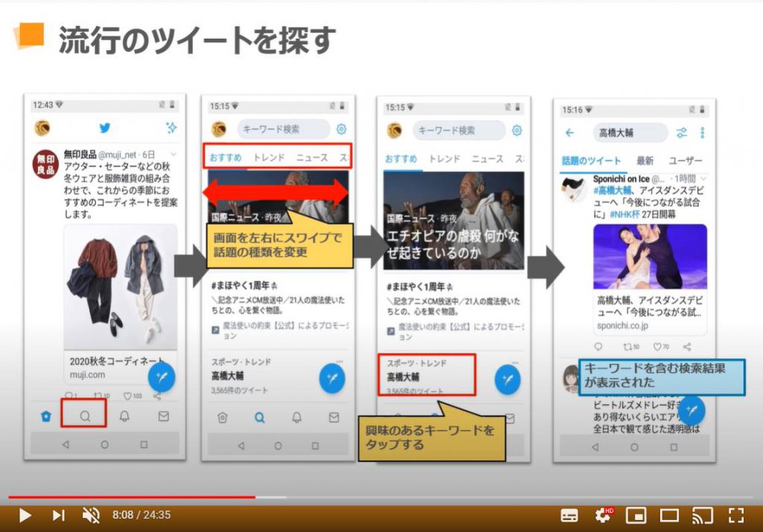
Task: Enable miniplayer mode
Action: [x=636, y=515]
